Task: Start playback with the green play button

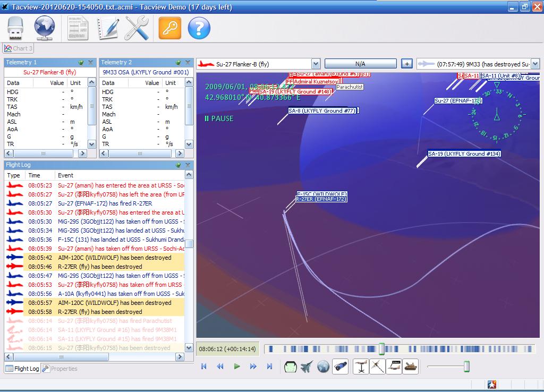Action: pos(237,367)
